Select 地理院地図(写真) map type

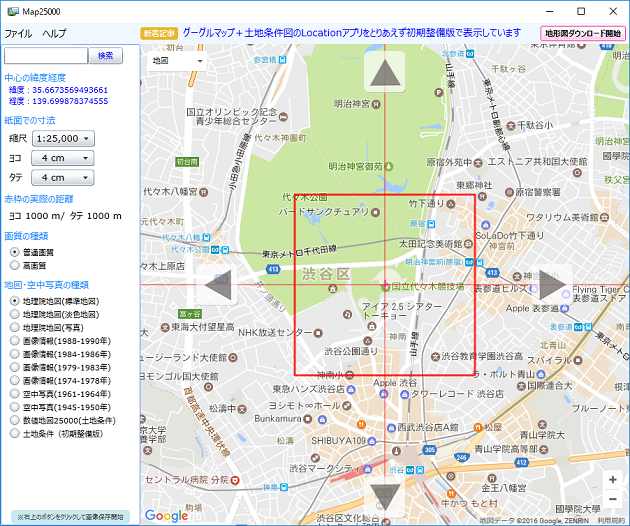point(15,327)
